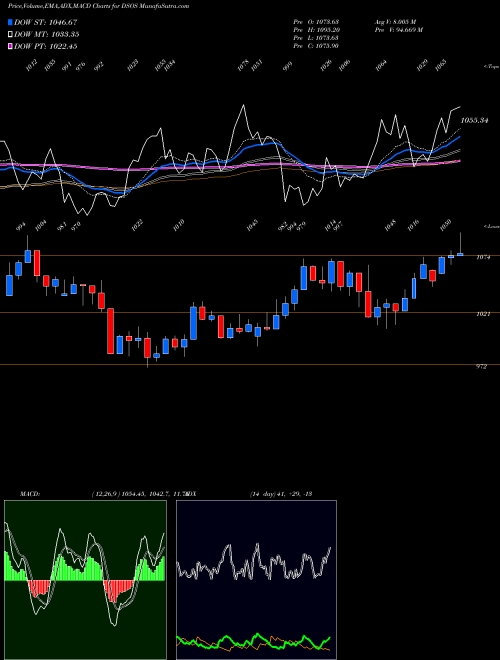Click the 1012 top label at upper left
This screenshot has width=500, height=660.
click(32, 66)
